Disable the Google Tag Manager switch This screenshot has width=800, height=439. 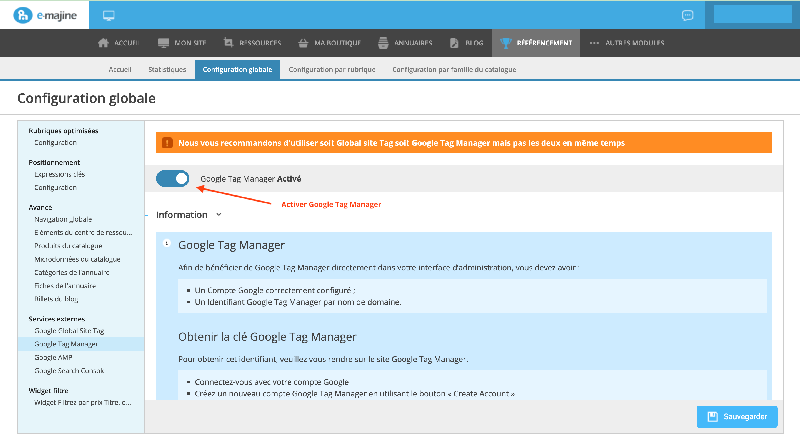pos(172,179)
